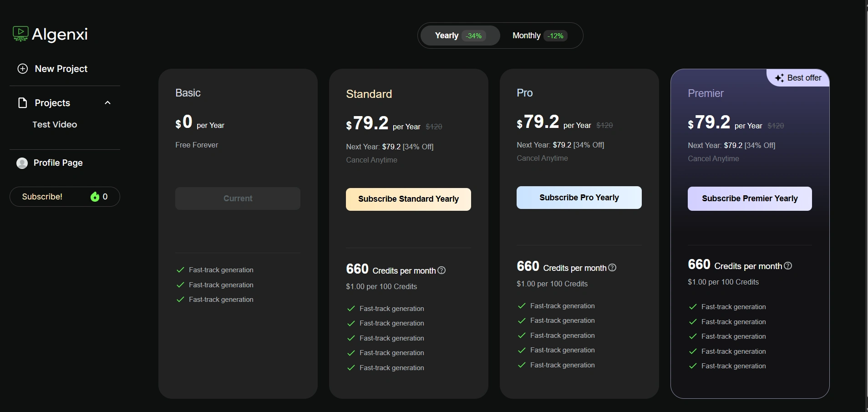Click the green flame credits icon

coord(95,197)
